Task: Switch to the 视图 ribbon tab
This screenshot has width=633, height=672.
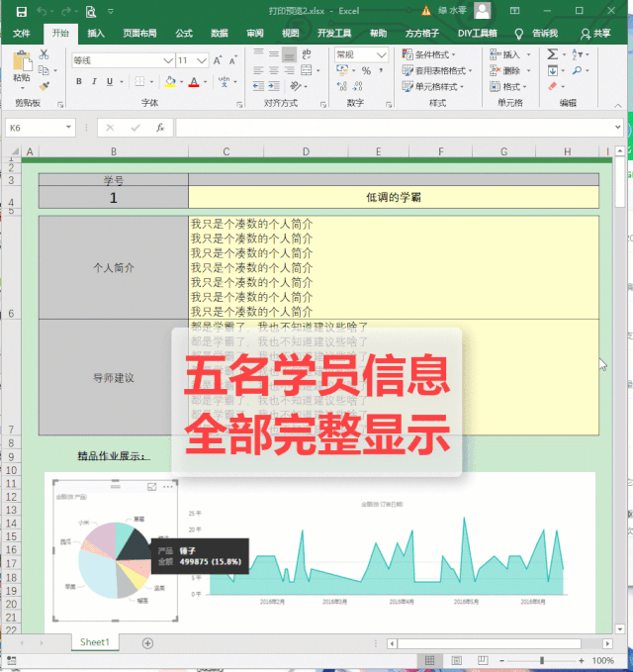Action: tap(291, 34)
